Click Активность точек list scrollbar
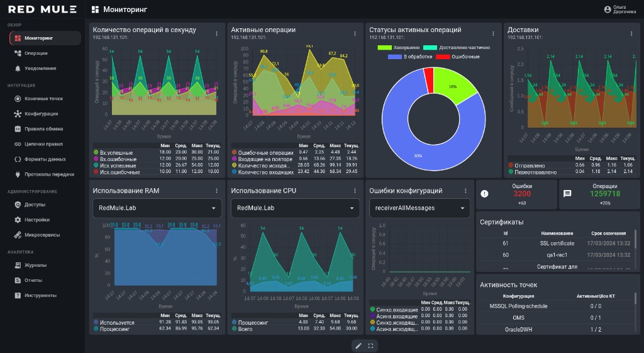 [x=635, y=298]
